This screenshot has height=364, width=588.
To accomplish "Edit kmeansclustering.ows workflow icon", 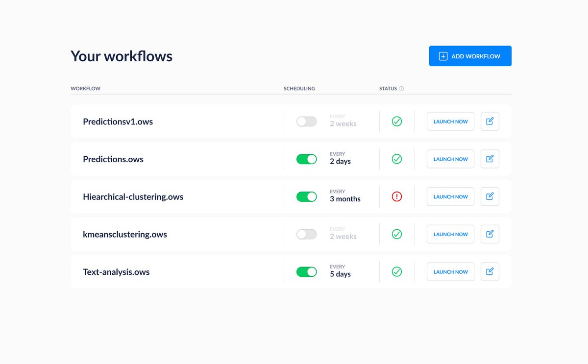I will click(490, 234).
